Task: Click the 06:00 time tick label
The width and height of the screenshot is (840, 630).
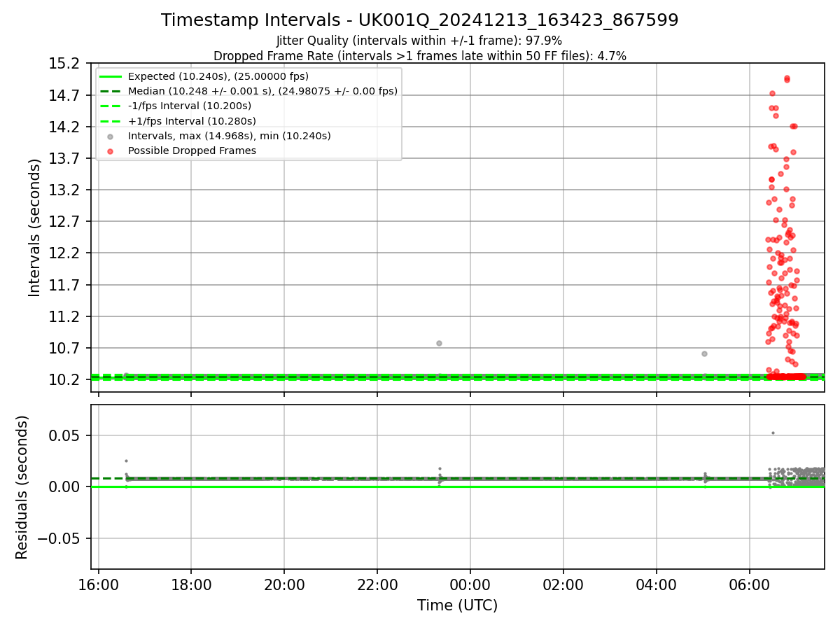Action: pyautogui.click(x=750, y=584)
